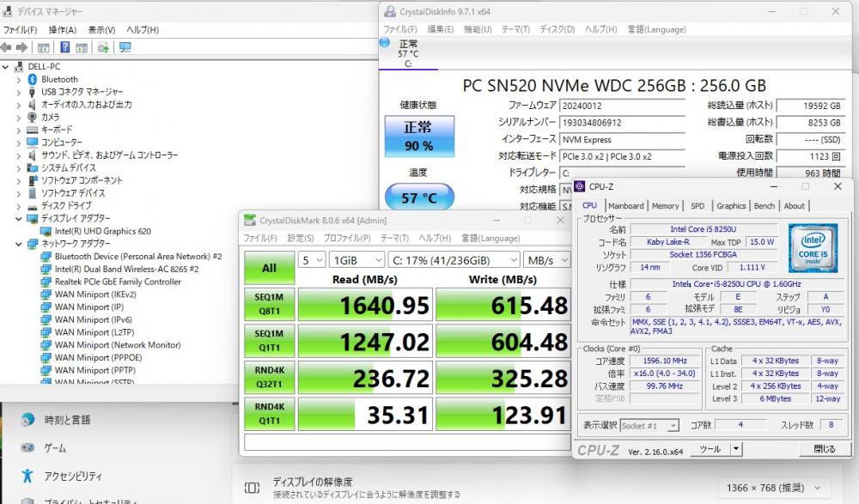
Task: Open the ツール dropdown arrow in CPU-Z
Action: tap(736, 449)
